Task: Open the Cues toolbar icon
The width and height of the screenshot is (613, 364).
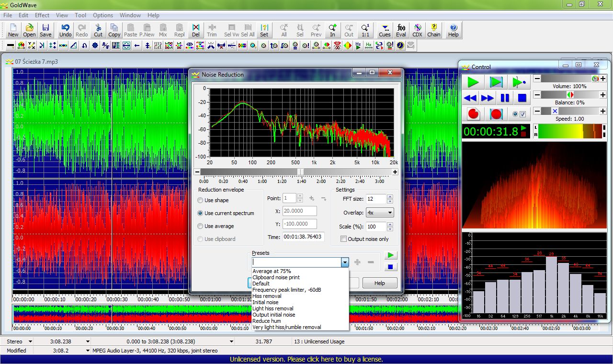Action: coord(385,30)
